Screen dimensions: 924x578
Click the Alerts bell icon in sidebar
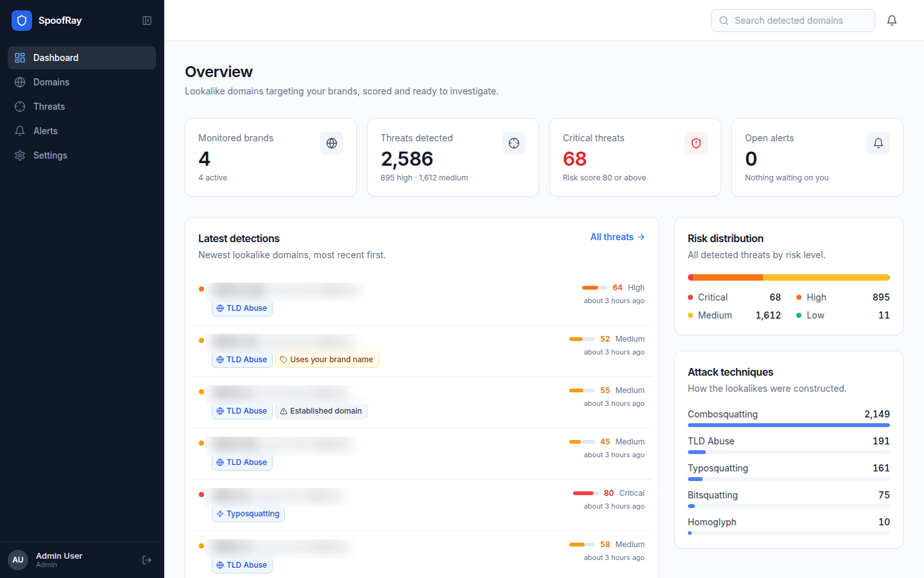point(20,131)
